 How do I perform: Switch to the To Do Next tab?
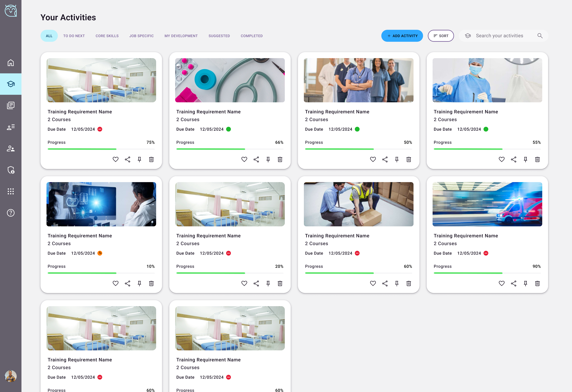[74, 36]
